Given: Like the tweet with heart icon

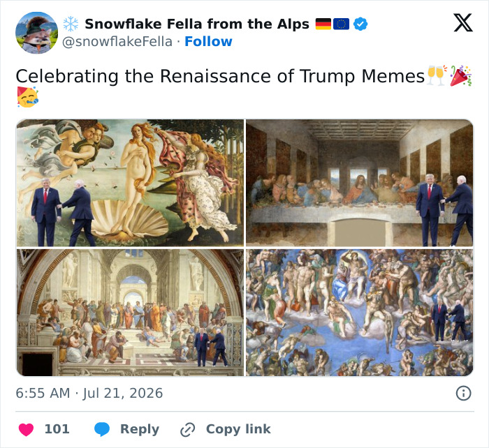Looking at the screenshot, I should (x=26, y=430).
